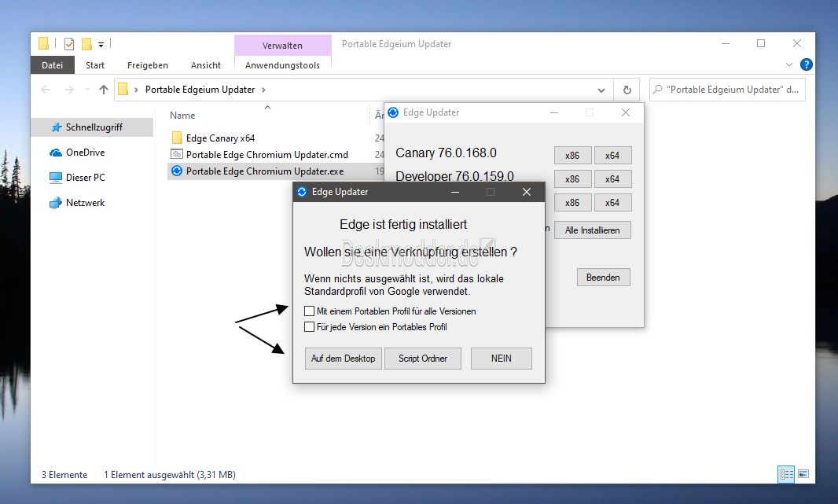Select Schnellzugriff in navigation pane
Viewport: 838px width, 504px height.
click(x=92, y=127)
